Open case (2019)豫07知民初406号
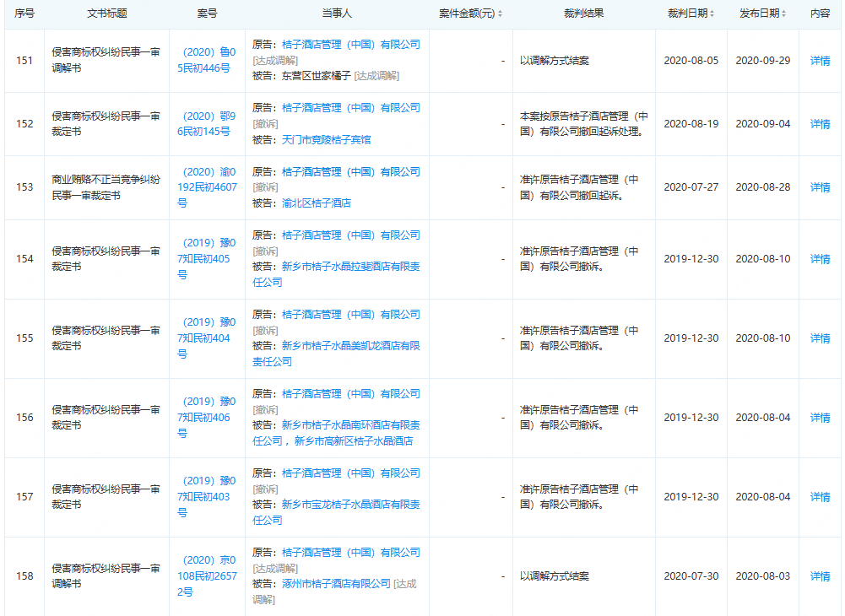Image resolution: width=845 pixels, height=616 pixels. pyautogui.click(x=207, y=417)
